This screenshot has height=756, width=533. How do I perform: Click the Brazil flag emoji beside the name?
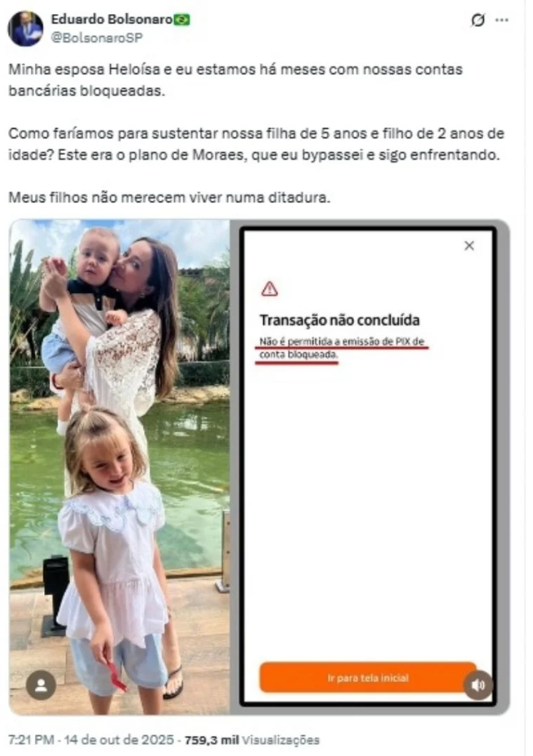pos(182,19)
